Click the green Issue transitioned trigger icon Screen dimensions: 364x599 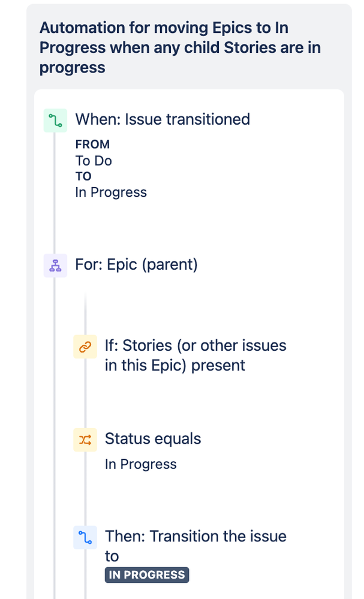[55, 121]
